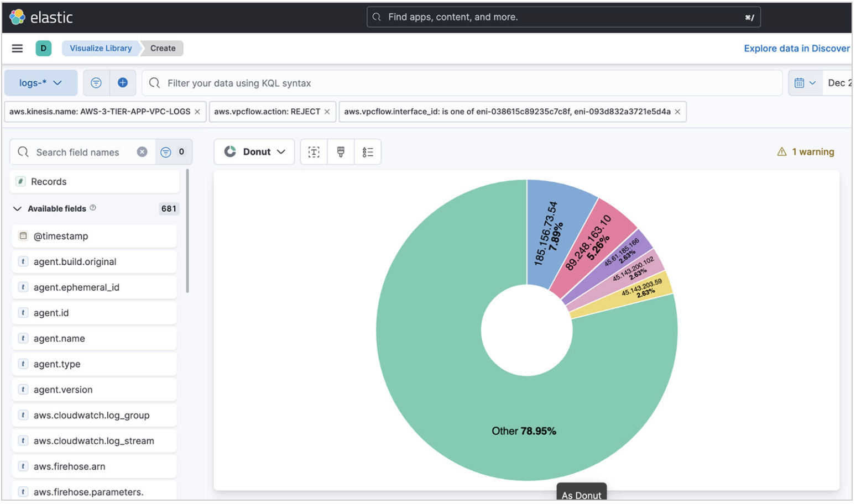Select the @timestamp field in the sidebar
The height and width of the screenshot is (504, 856).
point(61,236)
